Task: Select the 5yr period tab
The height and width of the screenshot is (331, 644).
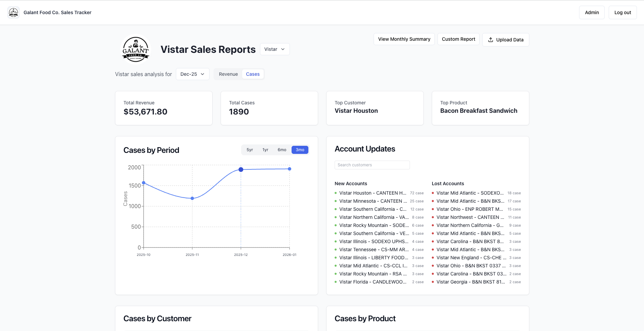Action: tap(250, 150)
